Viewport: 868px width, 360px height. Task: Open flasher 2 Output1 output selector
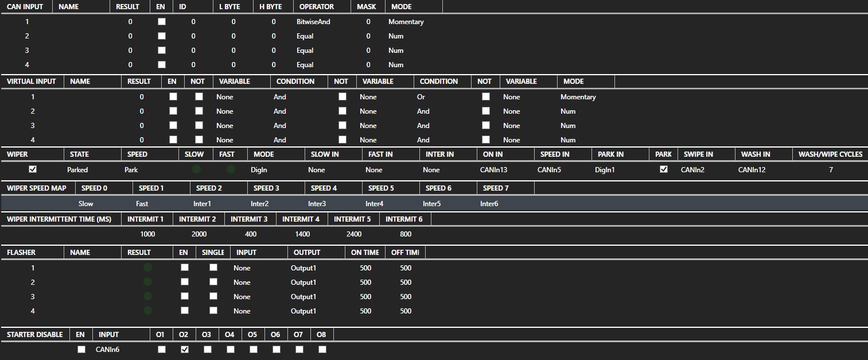[303, 282]
